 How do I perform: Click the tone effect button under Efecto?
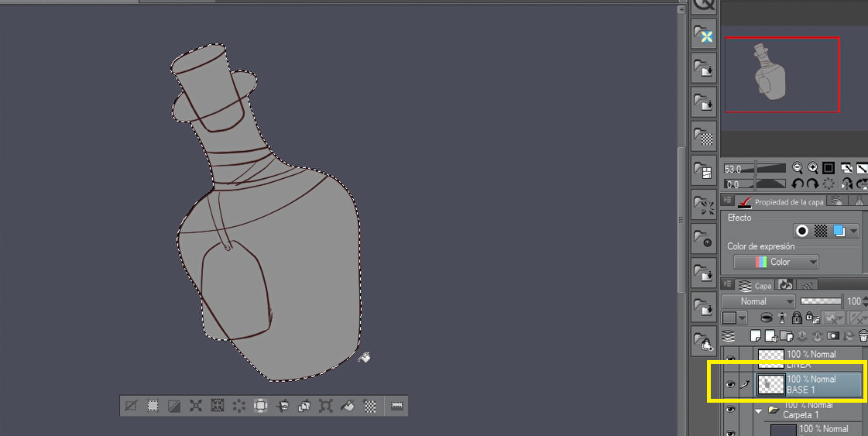821,231
